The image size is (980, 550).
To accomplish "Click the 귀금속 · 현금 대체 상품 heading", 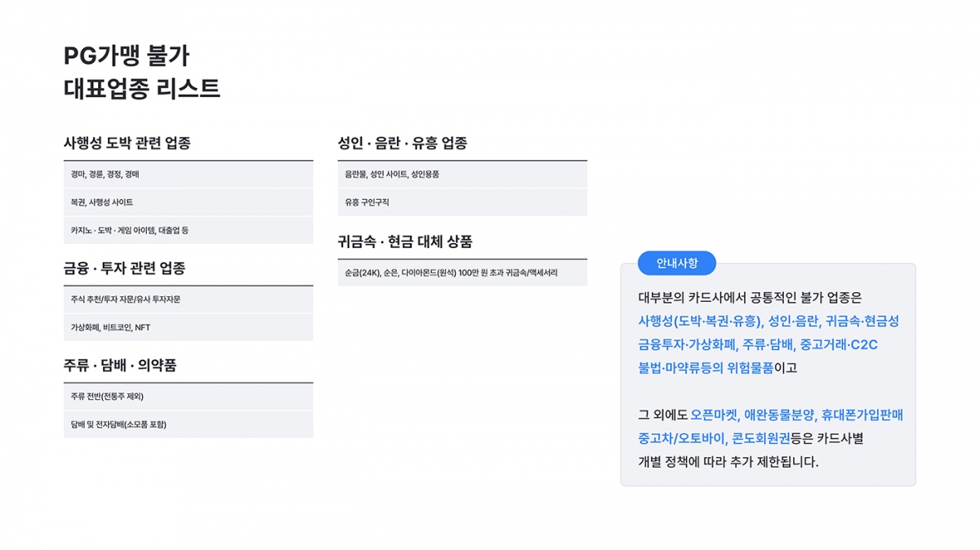I will click(x=405, y=242).
